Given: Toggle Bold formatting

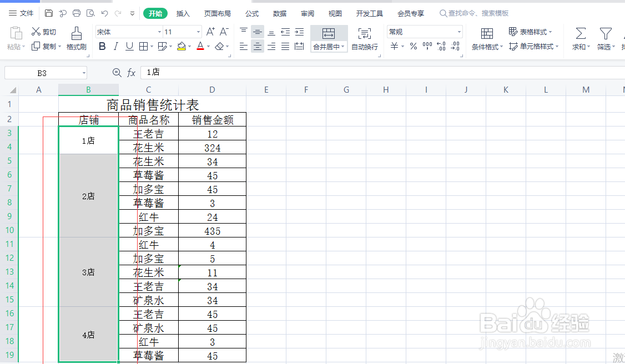Looking at the screenshot, I should [102, 47].
